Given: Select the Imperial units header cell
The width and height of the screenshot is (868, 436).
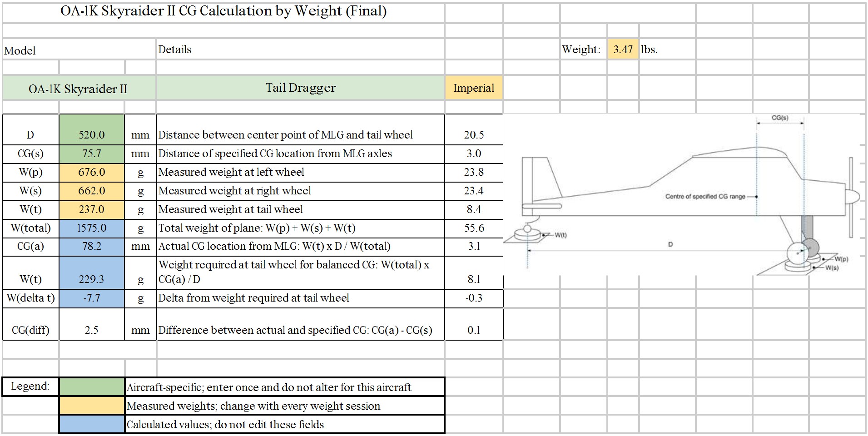Looking at the screenshot, I should [x=474, y=88].
